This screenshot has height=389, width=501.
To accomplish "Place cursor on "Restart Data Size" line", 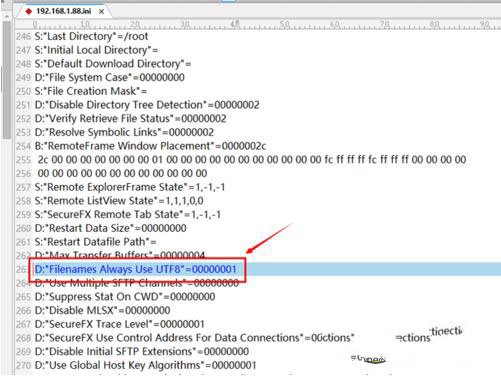I will (x=110, y=228).
